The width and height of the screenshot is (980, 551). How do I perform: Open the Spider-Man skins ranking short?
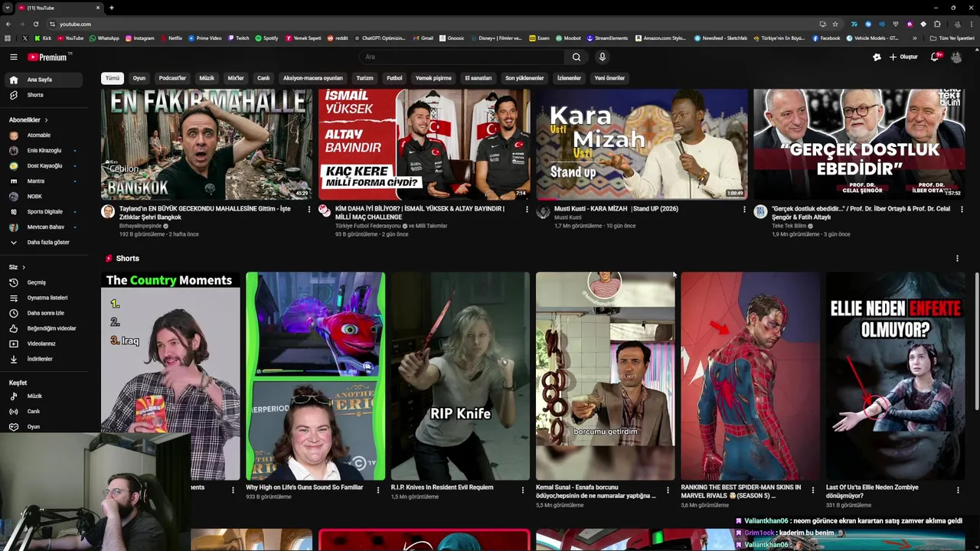(750, 376)
